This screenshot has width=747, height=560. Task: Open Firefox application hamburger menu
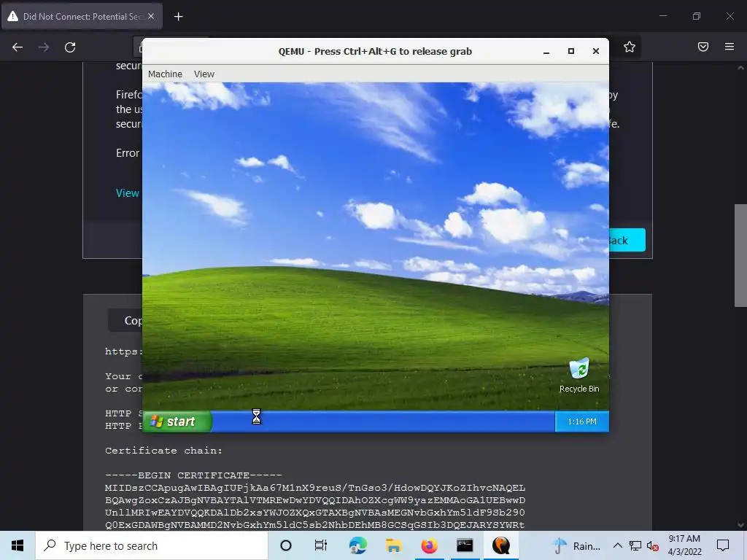729,47
